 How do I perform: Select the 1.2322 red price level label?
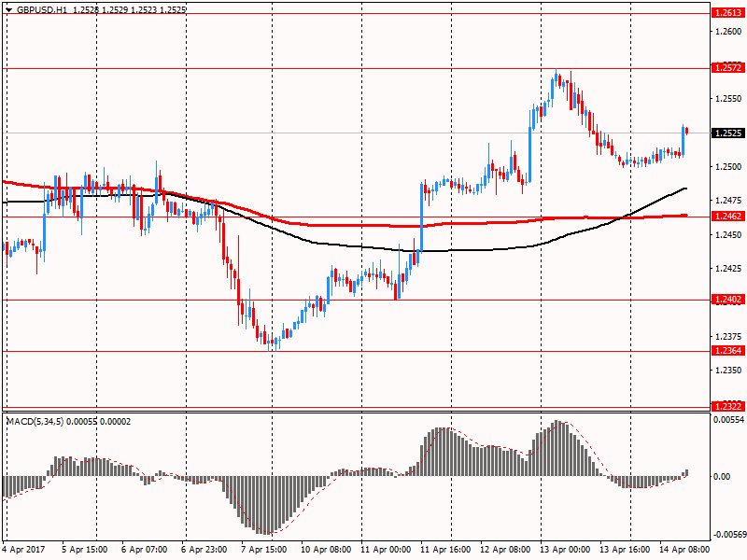click(x=728, y=406)
